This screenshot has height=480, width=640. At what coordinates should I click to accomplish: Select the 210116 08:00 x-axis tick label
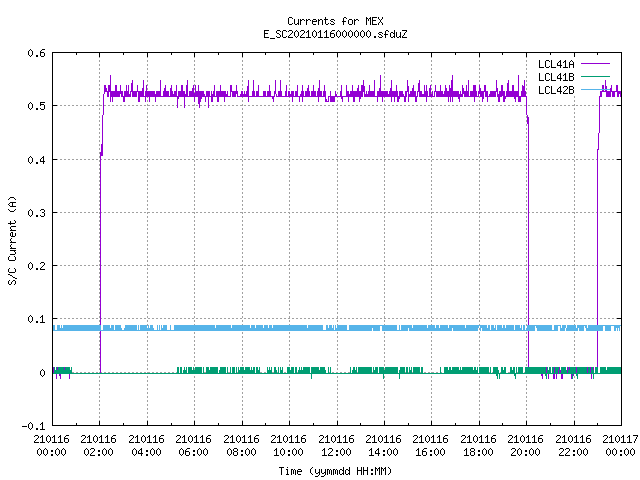(241, 446)
